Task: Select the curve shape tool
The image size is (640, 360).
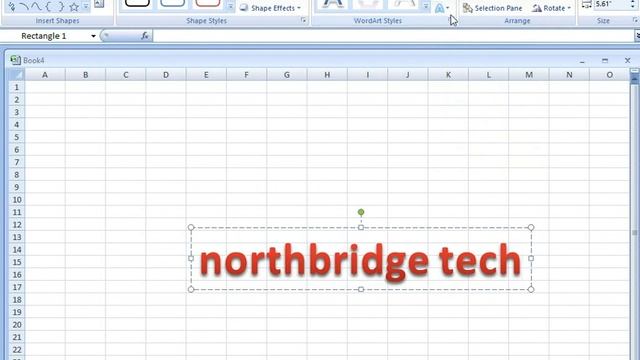Action: (36, 6)
